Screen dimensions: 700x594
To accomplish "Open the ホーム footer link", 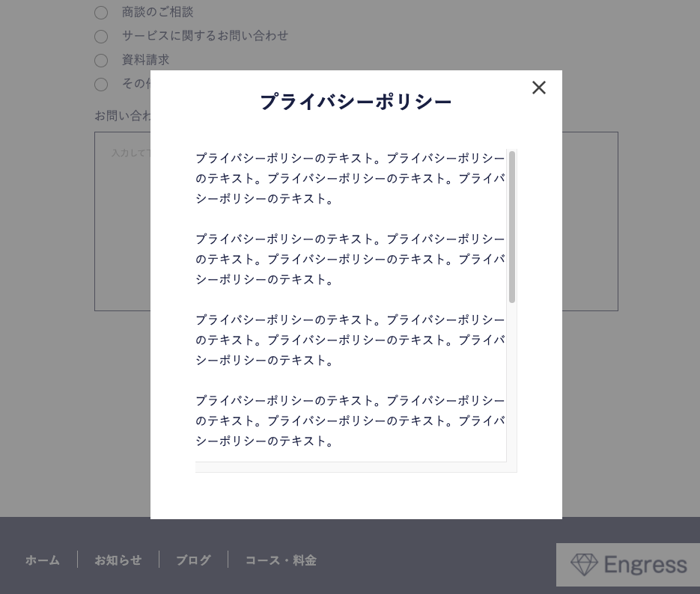I will 43,560.
